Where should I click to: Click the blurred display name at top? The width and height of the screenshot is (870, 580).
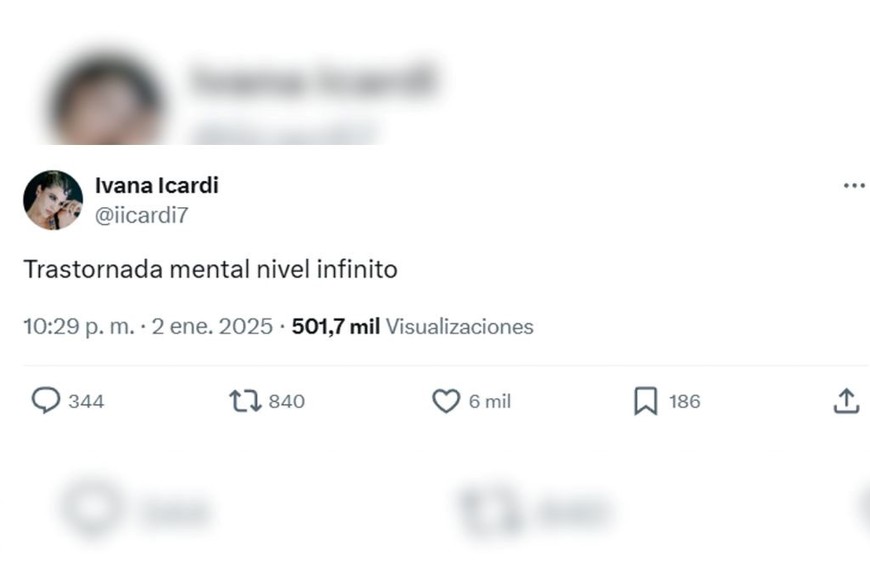(312, 80)
